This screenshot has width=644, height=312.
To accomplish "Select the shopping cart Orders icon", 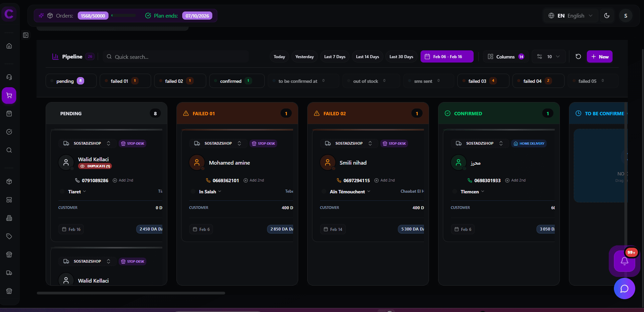I will click(9, 96).
